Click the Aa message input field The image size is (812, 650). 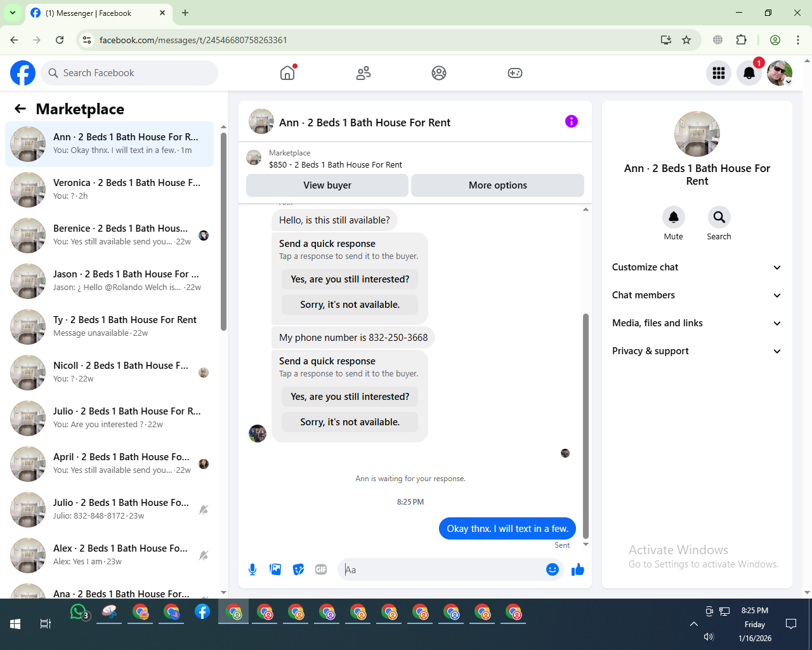(442, 569)
